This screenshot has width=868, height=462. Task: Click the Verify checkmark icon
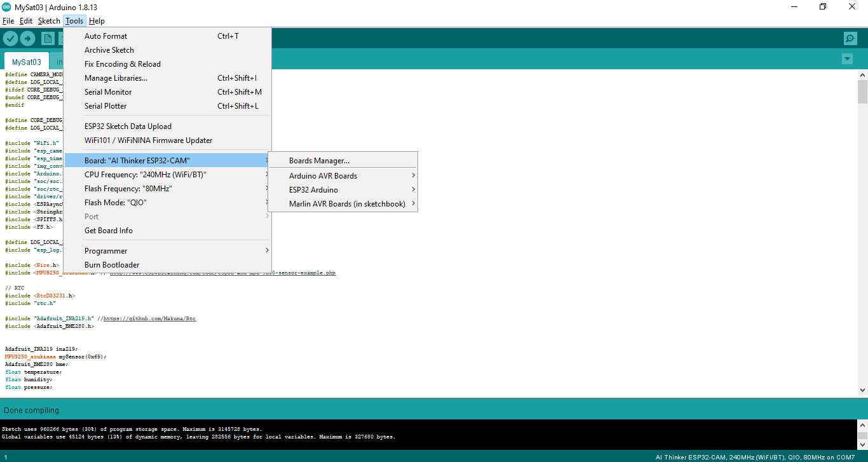pyautogui.click(x=10, y=39)
